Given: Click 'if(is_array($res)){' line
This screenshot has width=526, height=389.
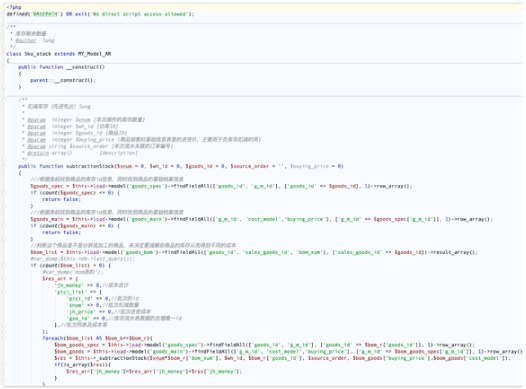Looking at the screenshot, I should click(83, 365).
